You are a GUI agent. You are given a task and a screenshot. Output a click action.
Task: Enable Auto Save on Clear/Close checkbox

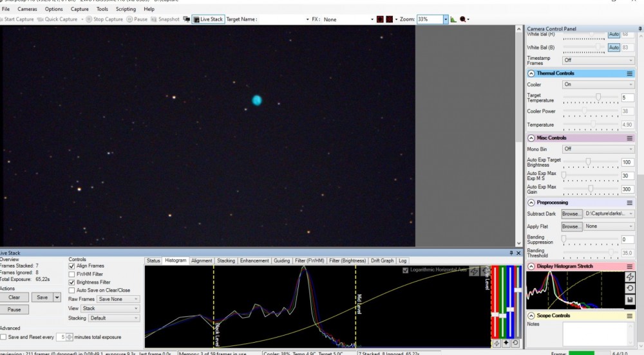pyautogui.click(x=72, y=290)
